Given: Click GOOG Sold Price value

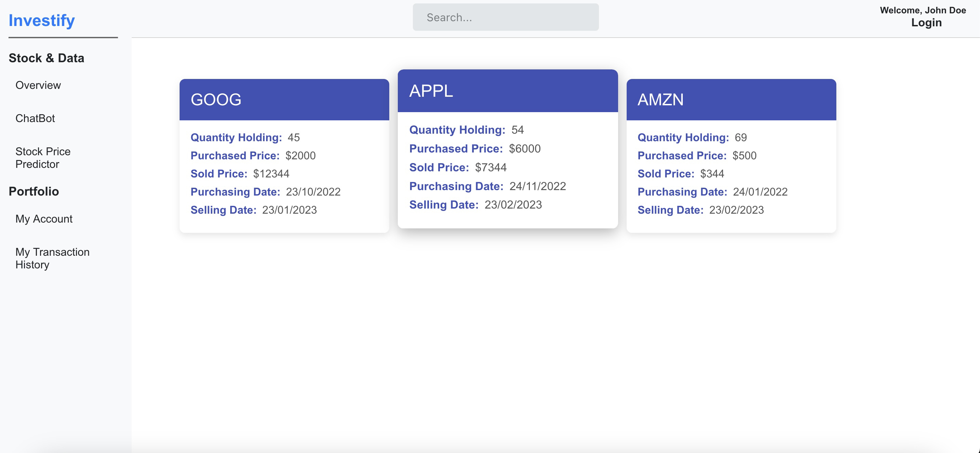Looking at the screenshot, I should click(271, 173).
